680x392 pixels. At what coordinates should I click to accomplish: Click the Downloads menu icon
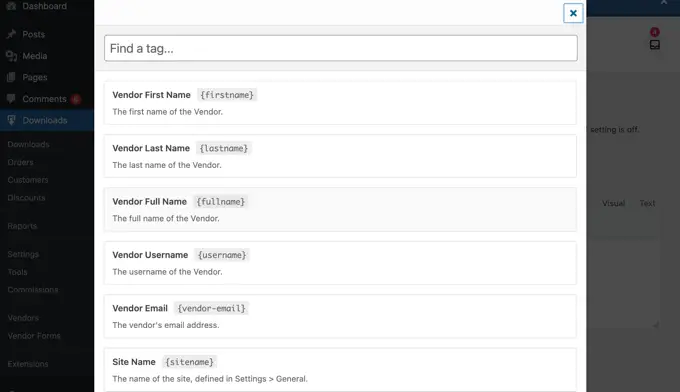[x=11, y=120]
